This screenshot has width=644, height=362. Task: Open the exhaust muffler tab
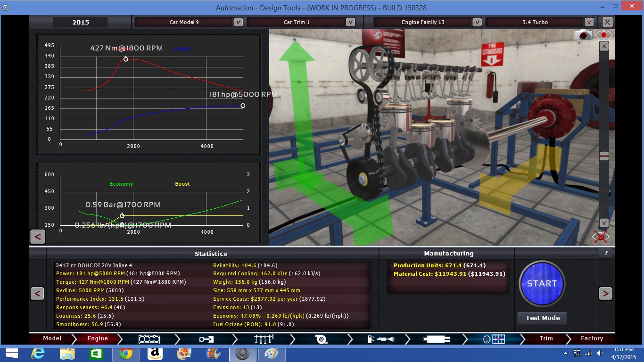click(x=437, y=338)
